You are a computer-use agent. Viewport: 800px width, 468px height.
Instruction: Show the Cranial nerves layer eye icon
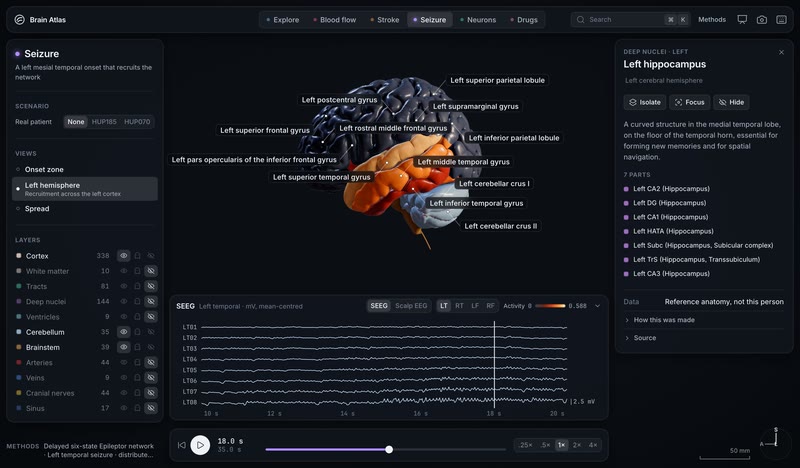tap(123, 393)
